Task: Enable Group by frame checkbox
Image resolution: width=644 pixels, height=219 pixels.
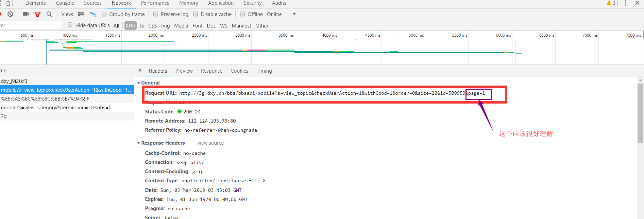Action: click(104, 14)
